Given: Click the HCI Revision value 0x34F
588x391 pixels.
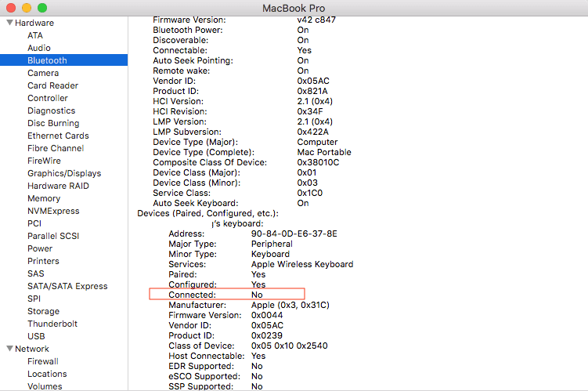Looking at the screenshot, I should click(x=310, y=111).
